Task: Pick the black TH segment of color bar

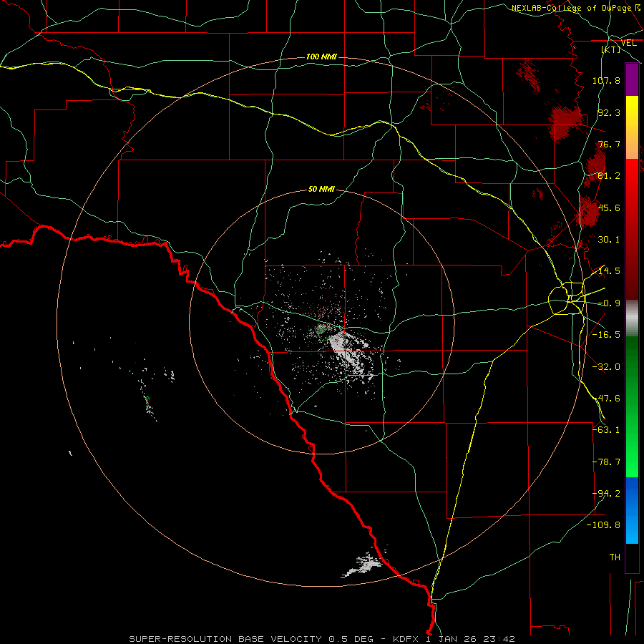Action: coord(632,557)
